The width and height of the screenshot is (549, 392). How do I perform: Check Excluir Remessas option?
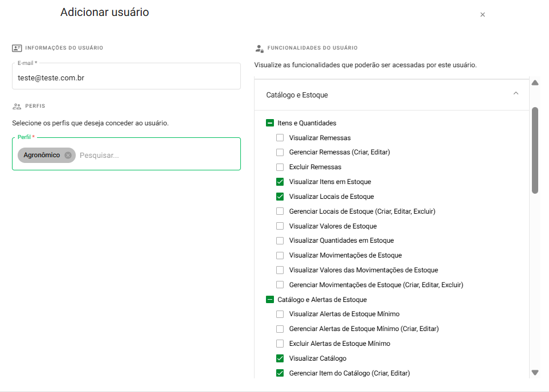coord(280,168)
